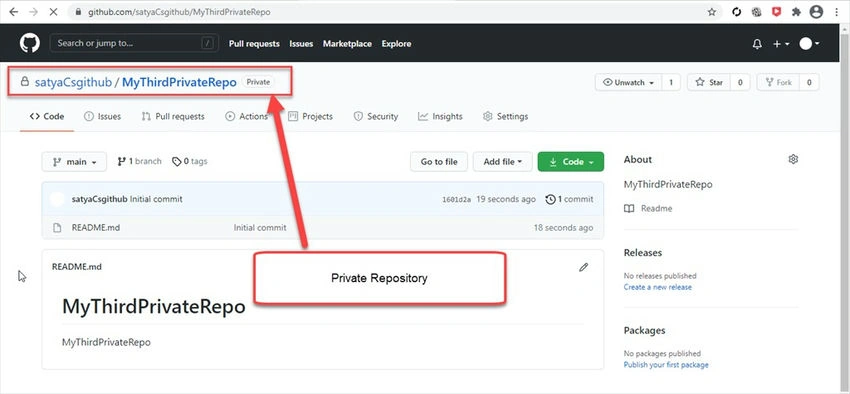Stop the page loading with the X button

point(53,12)
